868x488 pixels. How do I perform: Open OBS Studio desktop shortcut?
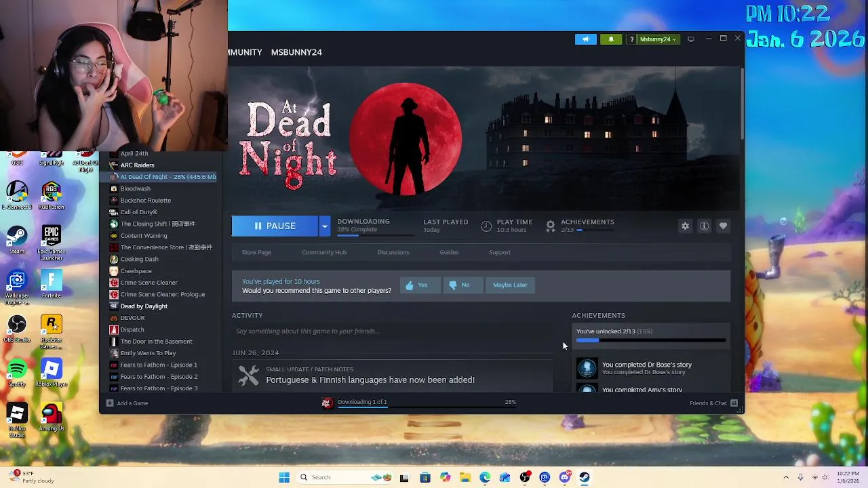click(x=17, y=329)
